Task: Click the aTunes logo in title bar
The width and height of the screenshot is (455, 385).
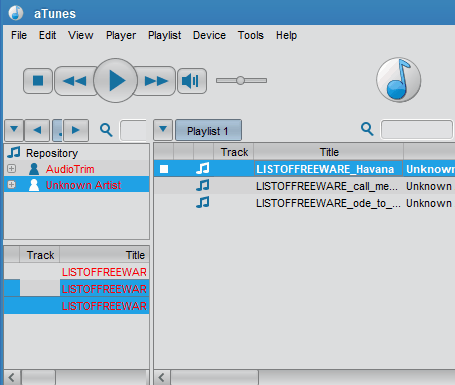Action: (x=16, y=13)
